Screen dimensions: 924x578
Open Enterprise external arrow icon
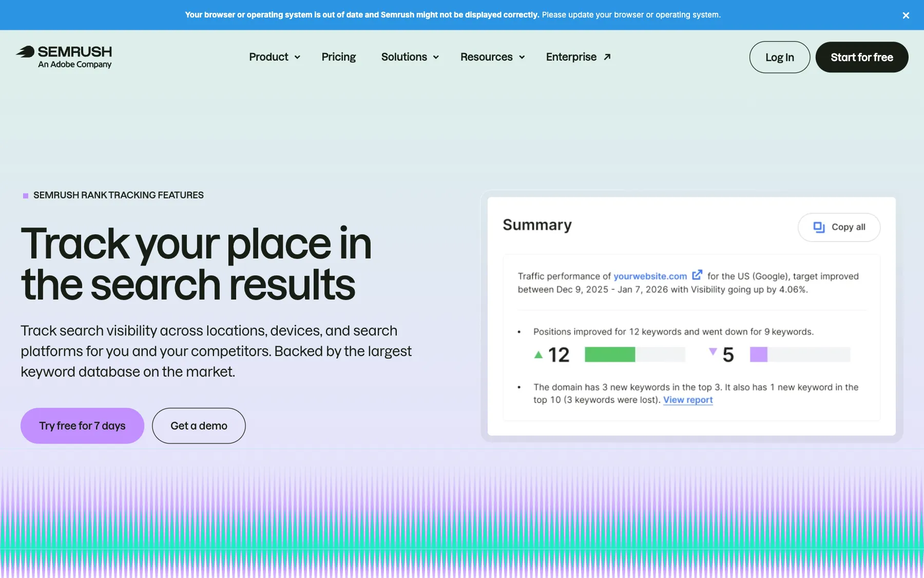(607, 57)
